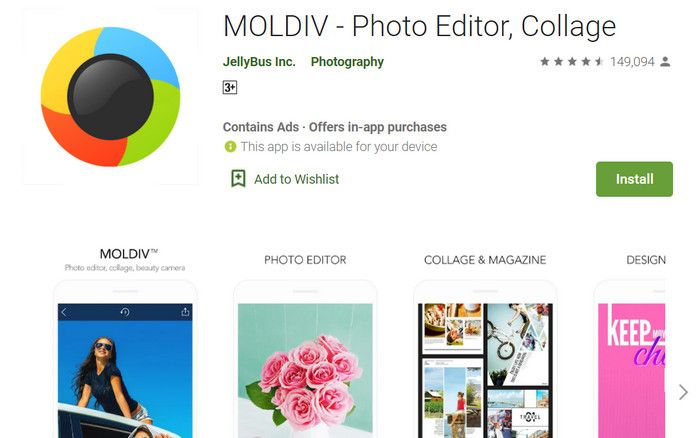Click the 3+ content rating badge
Image resolution: width=700 pixels, height=438 pixels.
click(230, 88)
